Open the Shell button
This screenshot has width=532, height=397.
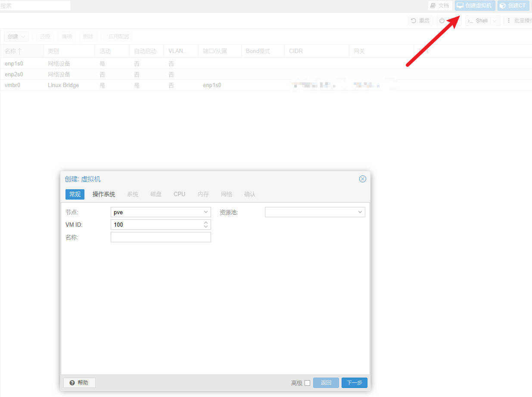[478, 21]
